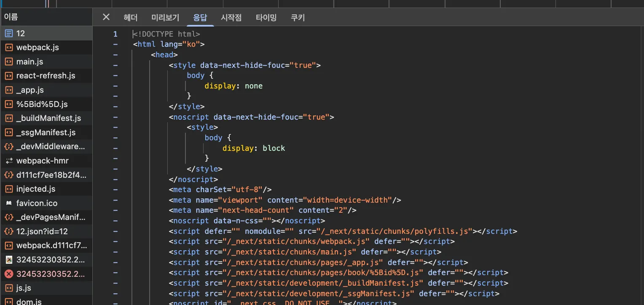Click the script icon beside js.js
The height and width of the screenshot is (305, 644).
click(x=8, y=288)
